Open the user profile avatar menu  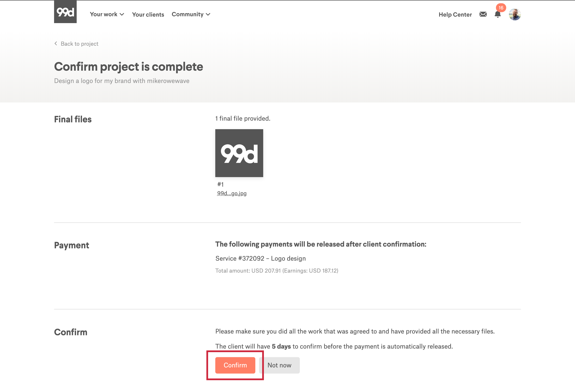coord(515,14)
